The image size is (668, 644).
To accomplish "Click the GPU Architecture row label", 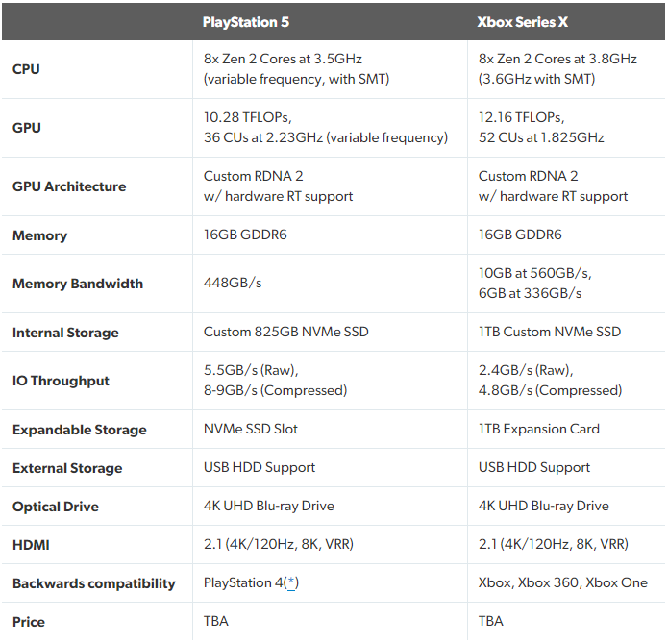I will 69,186.
